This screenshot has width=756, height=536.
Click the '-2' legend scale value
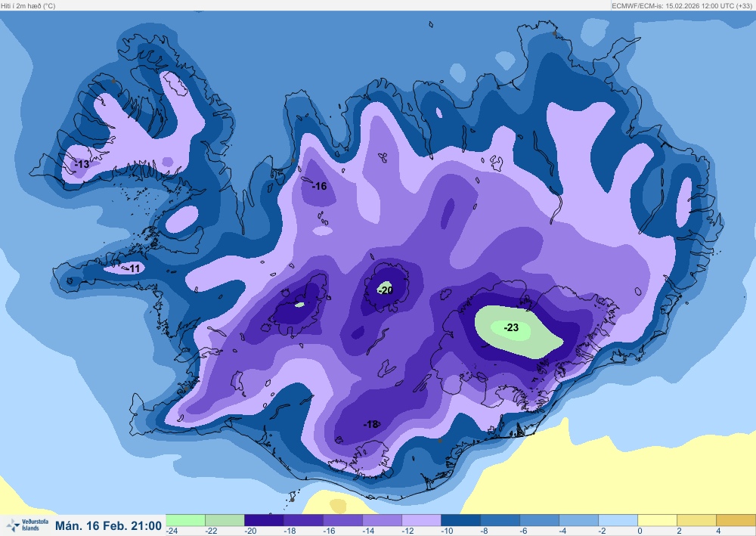(x=603, y=531)
